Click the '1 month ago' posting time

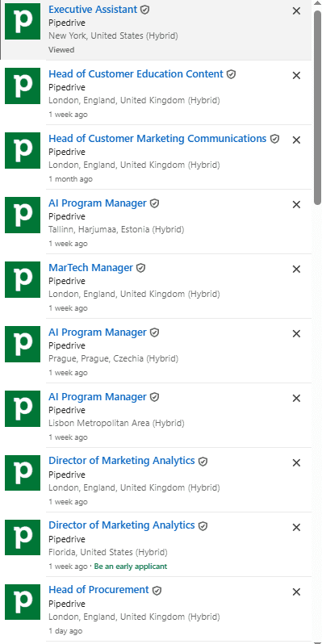coord(71,178)
